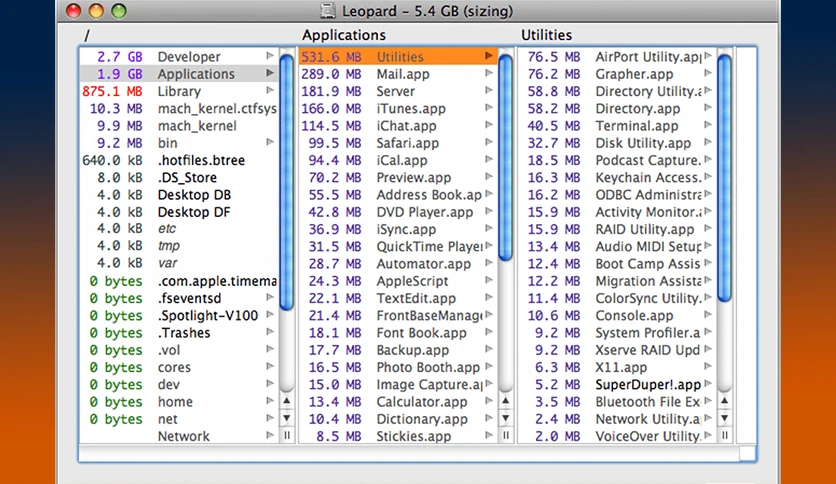Select the .DS_Store file
Screen dimensions: 836x484
pyautogui.click(x=179, y=178)
